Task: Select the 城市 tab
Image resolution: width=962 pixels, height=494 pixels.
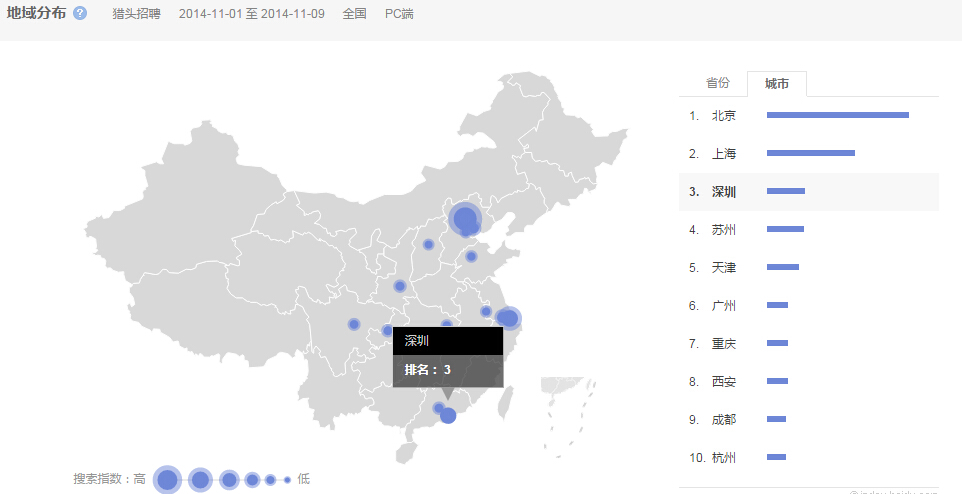Action: 776,84
